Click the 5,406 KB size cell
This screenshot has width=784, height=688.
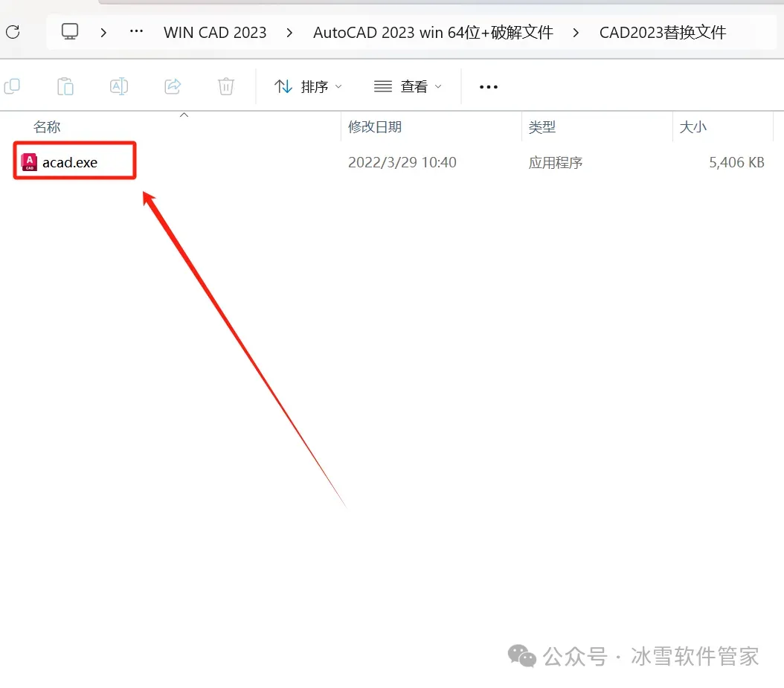pos(736,162)
